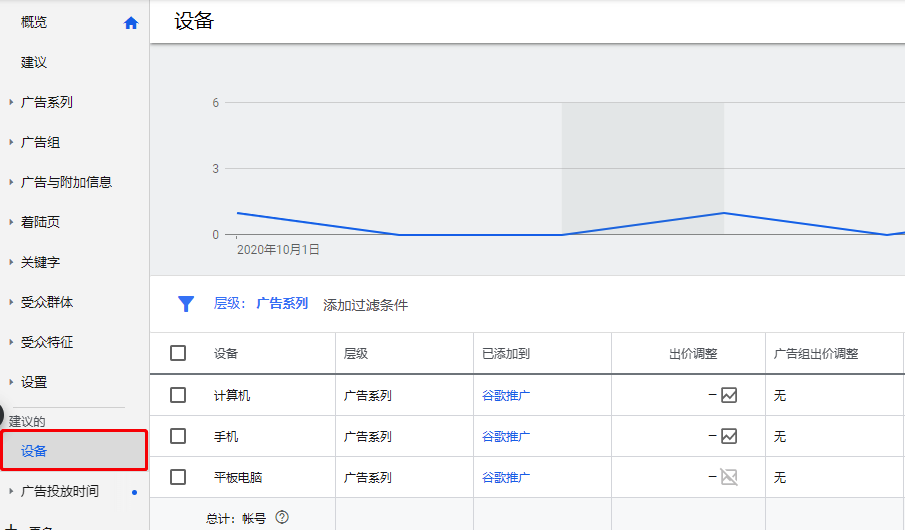The width and height of the screenshot is (905, 530).
Task: Tick the 平板电脑 row checkbox
Action: click(178, 477)
